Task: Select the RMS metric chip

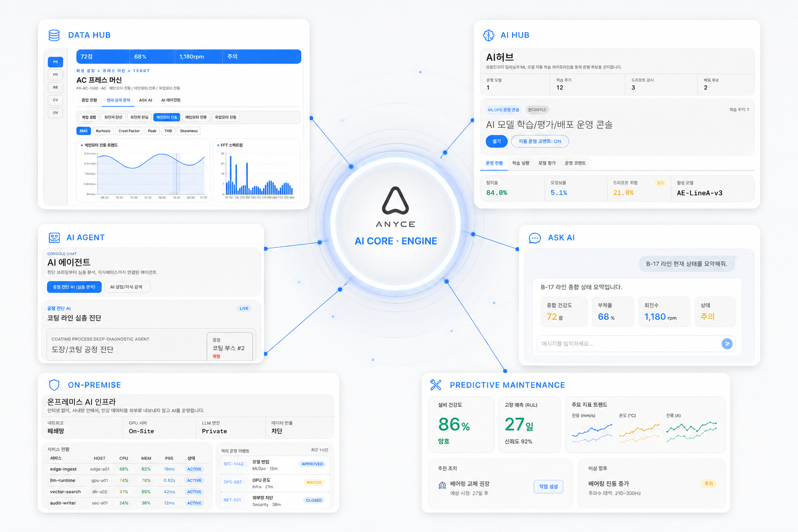Action: pyautogui.click(x=84, y=131)
